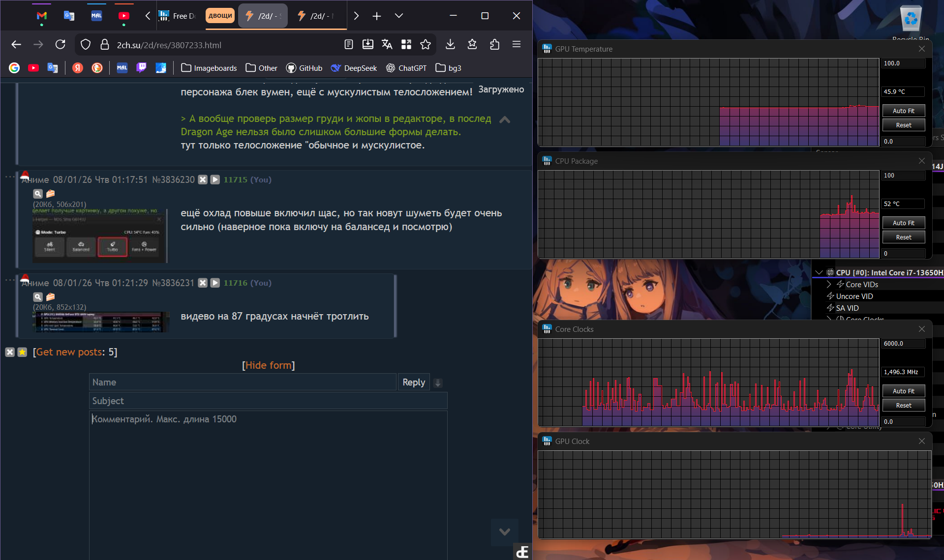Click the browser reload page icon

(x=61, y=45)
